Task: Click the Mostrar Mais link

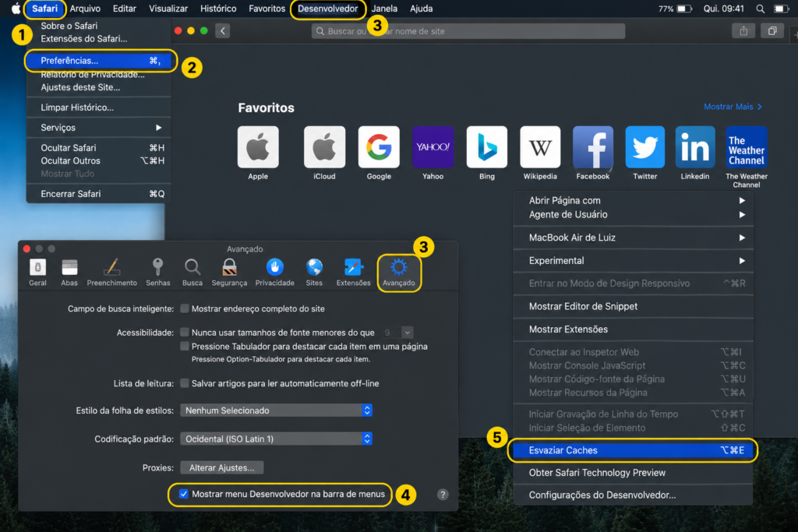Action: [x=733, y=107]
